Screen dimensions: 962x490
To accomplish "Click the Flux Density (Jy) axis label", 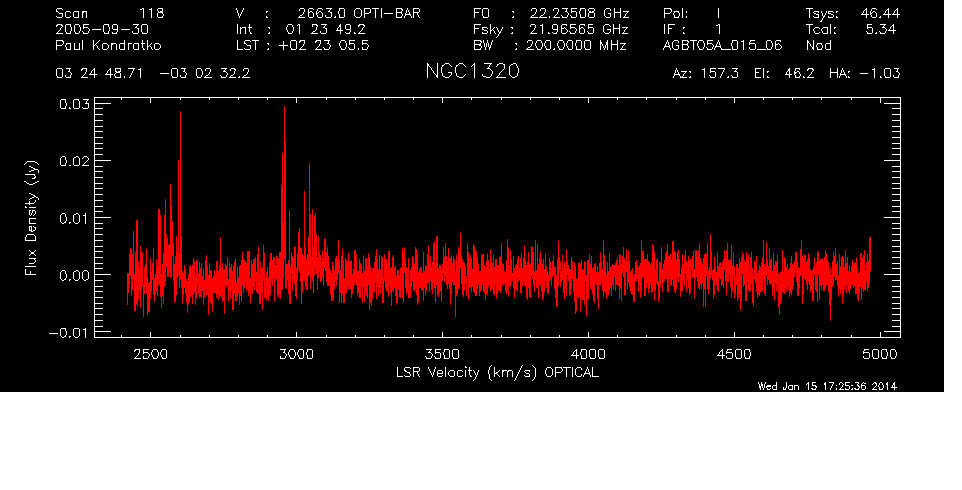I will pyautogui.click(x=31, y=218).
